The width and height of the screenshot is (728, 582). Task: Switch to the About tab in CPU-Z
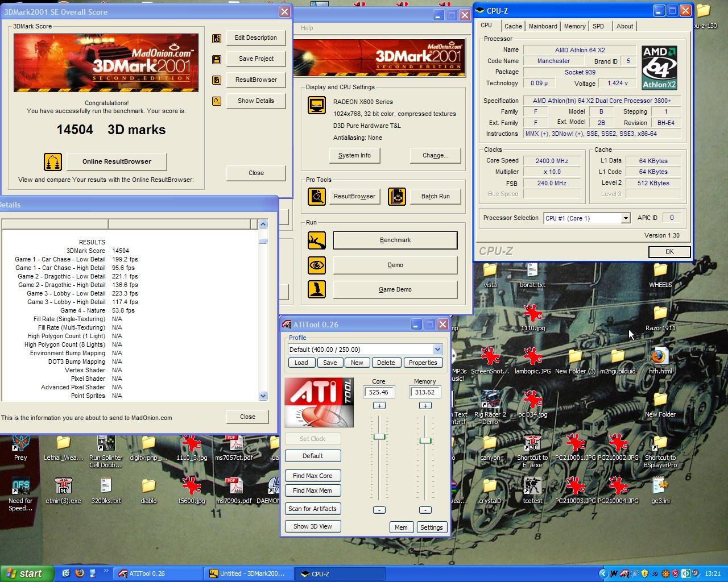pyautogui.click(x=624, y=26)
